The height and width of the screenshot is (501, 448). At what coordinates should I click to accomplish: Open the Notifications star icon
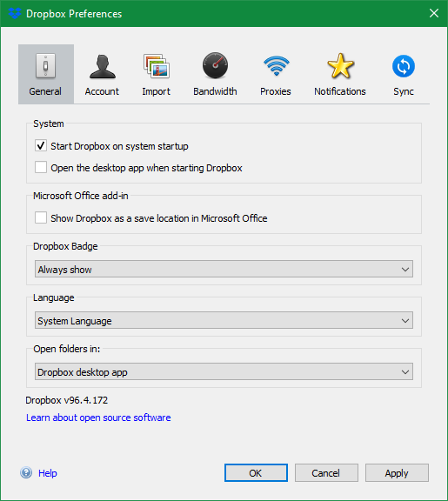(341, 66)
